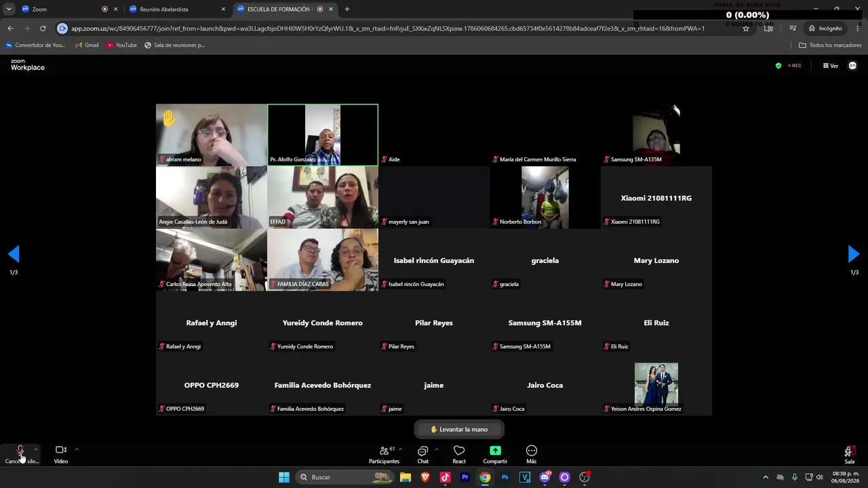Select Norberto Borbon's video tile
This screenshot has width=868, height=488.
click(x=545, y=197)
